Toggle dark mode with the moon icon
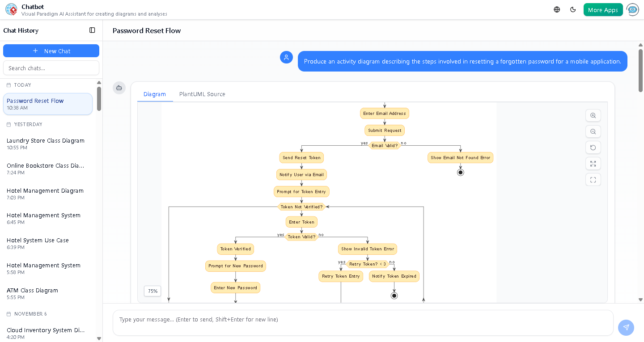 pos(573,9)
